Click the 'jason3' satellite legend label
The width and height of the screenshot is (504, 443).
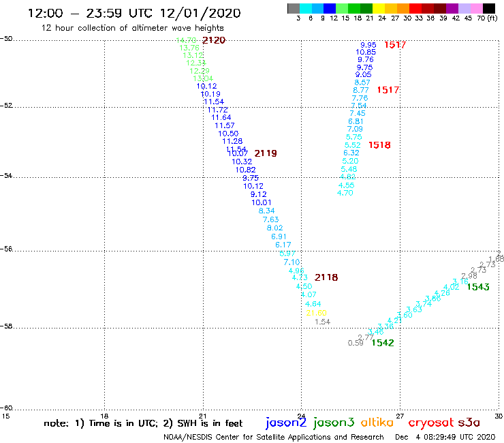[334, 423]
